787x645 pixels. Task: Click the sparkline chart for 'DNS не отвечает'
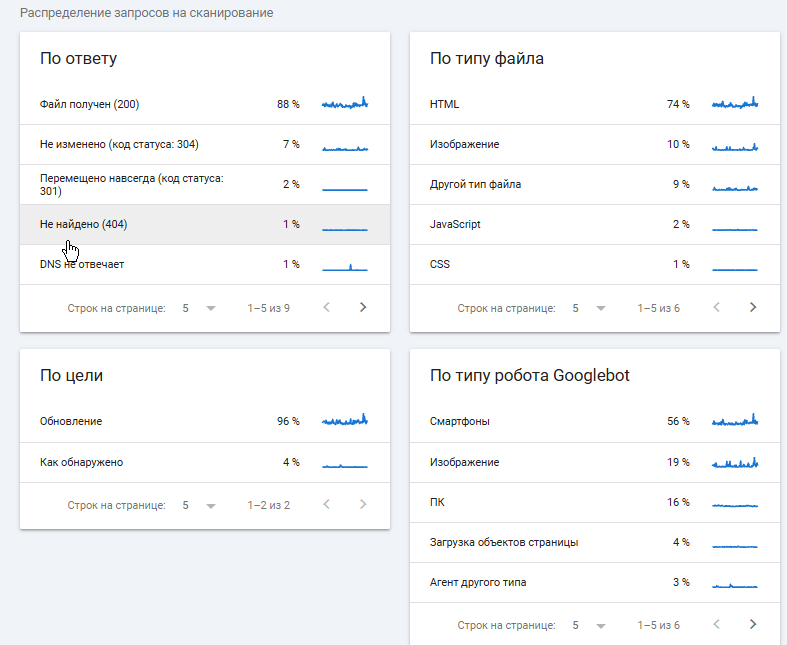pyautogui.click(x=345, y=265)
